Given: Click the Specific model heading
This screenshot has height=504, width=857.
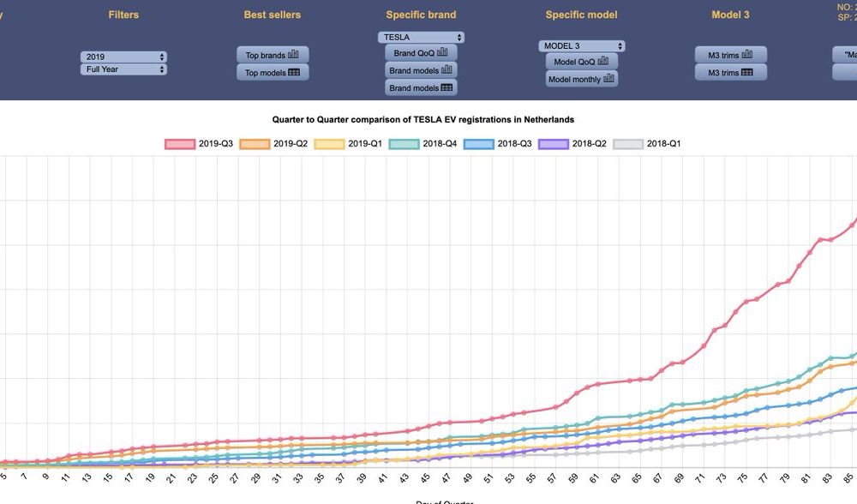Looking at the screenshot, I should 582,15.
